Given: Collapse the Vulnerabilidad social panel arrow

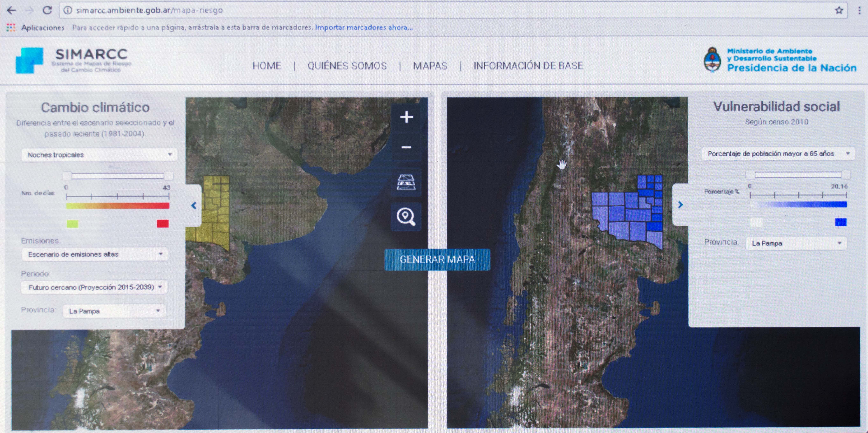Looking at the screenshot, I should (680, 205).
